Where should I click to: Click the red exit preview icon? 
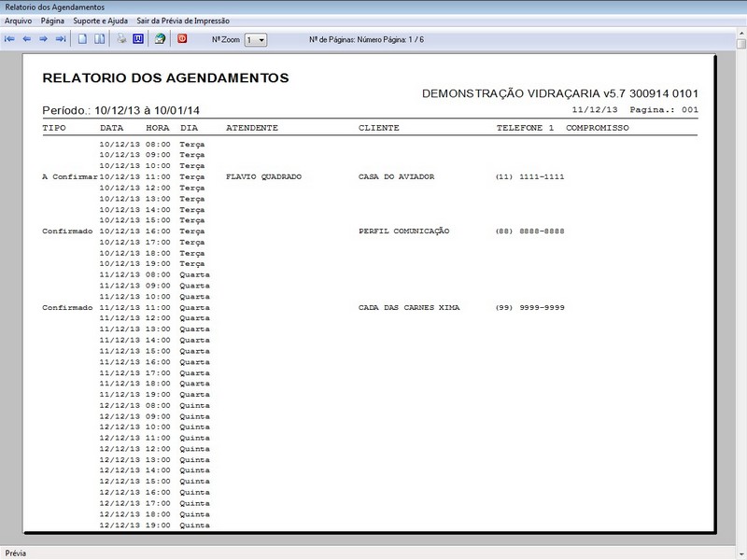[183, 39]
